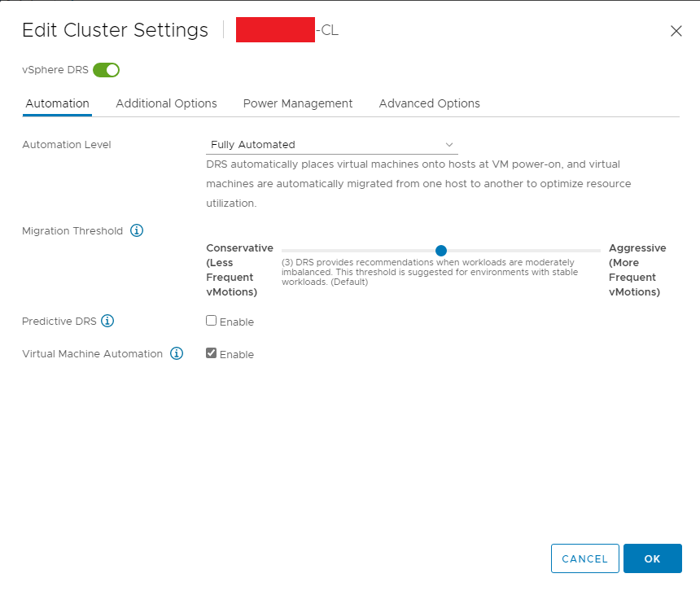The image size is (700, 591).
Task: Go to the Power Management tab
Action: [298, 103]
